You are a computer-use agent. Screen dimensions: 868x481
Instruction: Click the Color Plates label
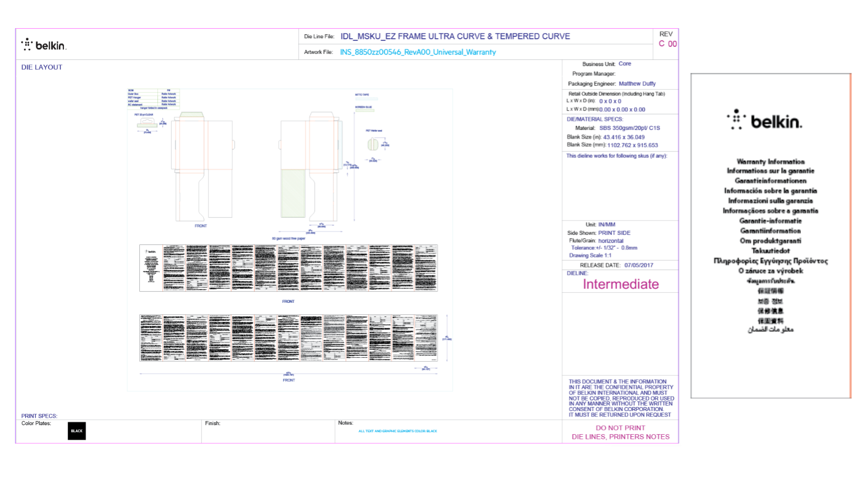click(36, 423)
